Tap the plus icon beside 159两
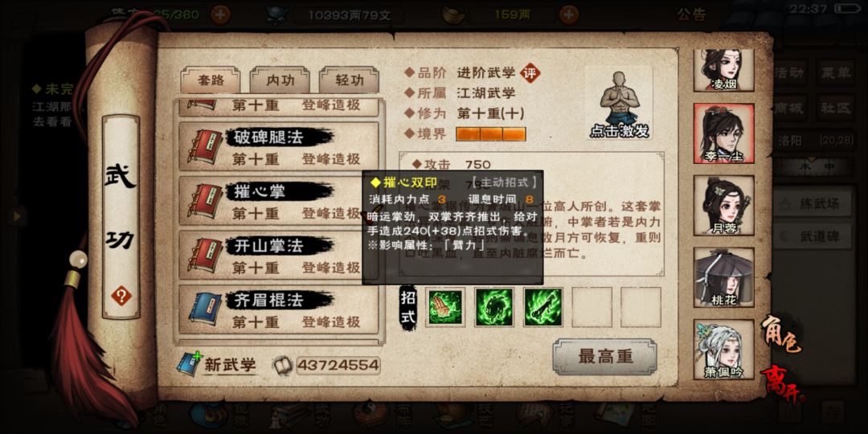Screen dimensions: 868x434 (568, 14)
